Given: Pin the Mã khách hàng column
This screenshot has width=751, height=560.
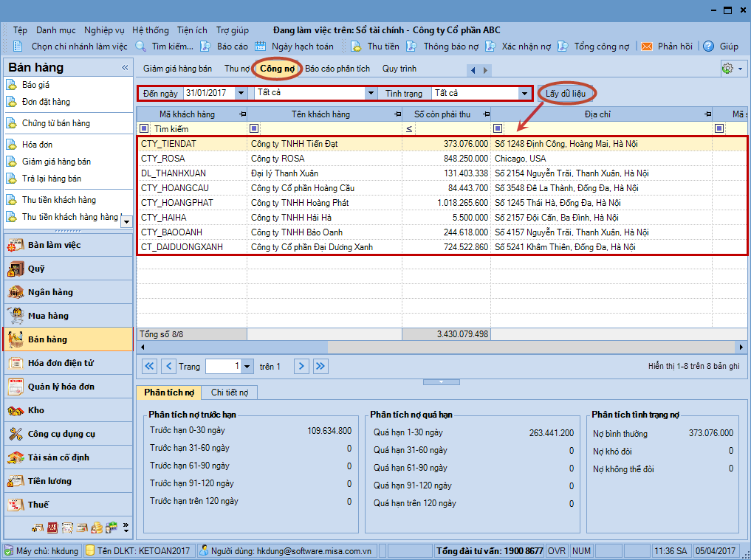Looking at the screenshot, I should coord(242,114).
